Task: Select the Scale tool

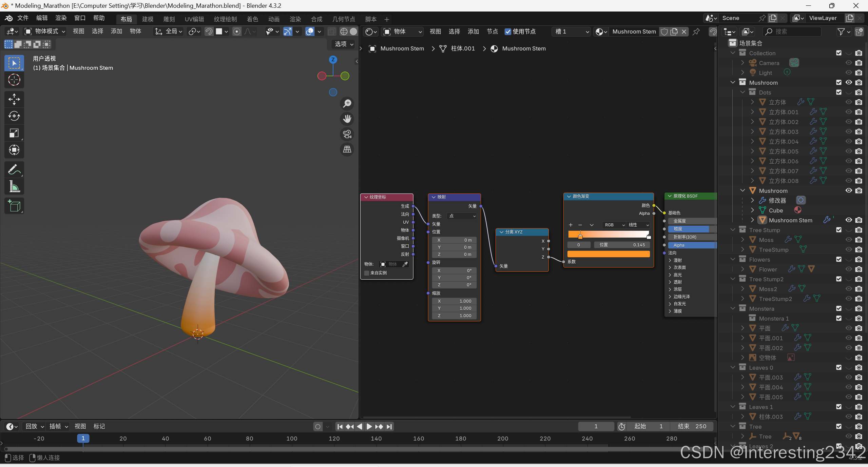Action: pyautogui.click(x=14, y=133)
